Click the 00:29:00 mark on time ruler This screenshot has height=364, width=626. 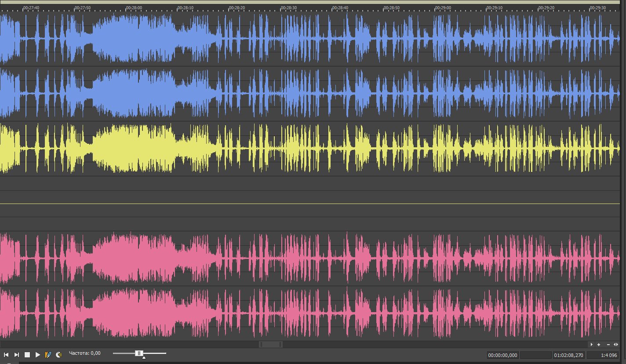click(x=443, y=8)
